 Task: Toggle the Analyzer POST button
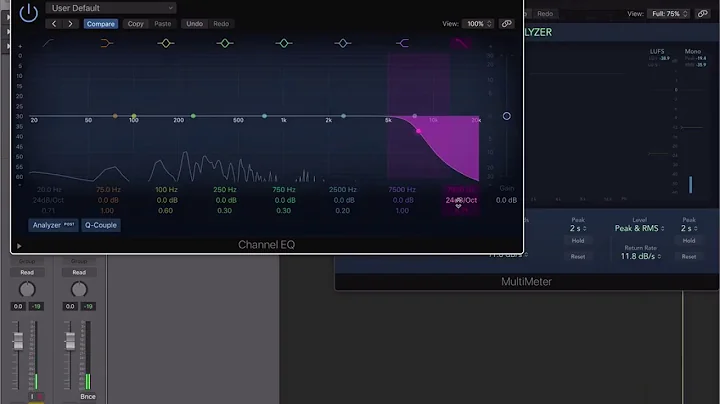point(53,225)
